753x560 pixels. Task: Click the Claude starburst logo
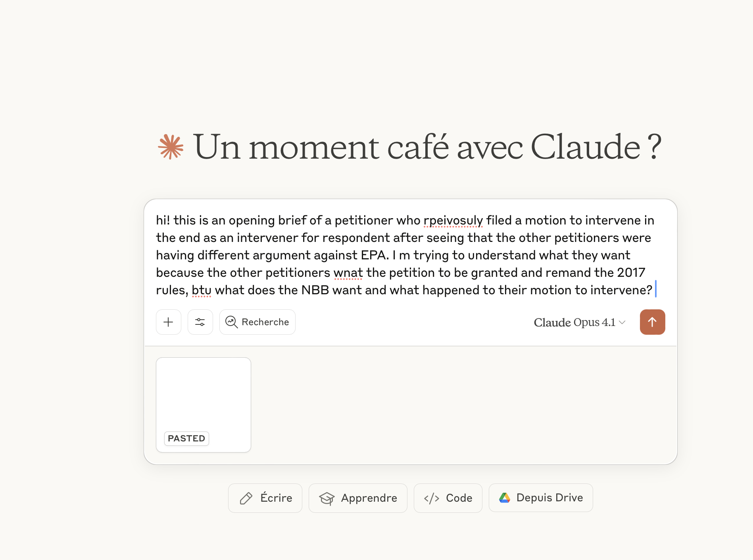(171, 147)
